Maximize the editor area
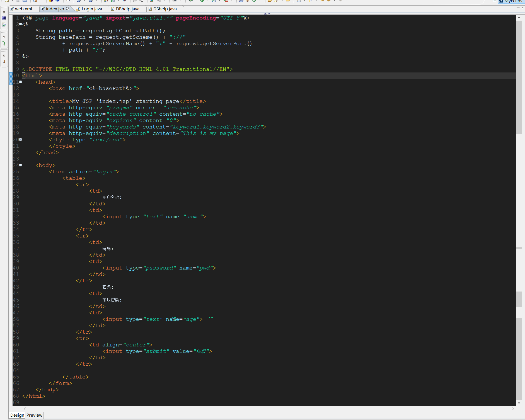 click(522, 8)
